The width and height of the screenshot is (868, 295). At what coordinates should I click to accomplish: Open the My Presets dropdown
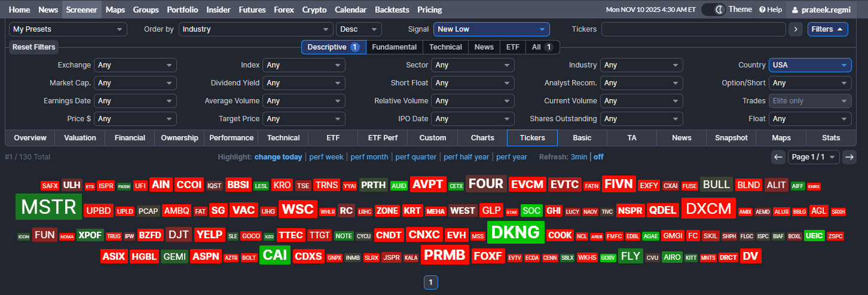(x=68, y=29)
